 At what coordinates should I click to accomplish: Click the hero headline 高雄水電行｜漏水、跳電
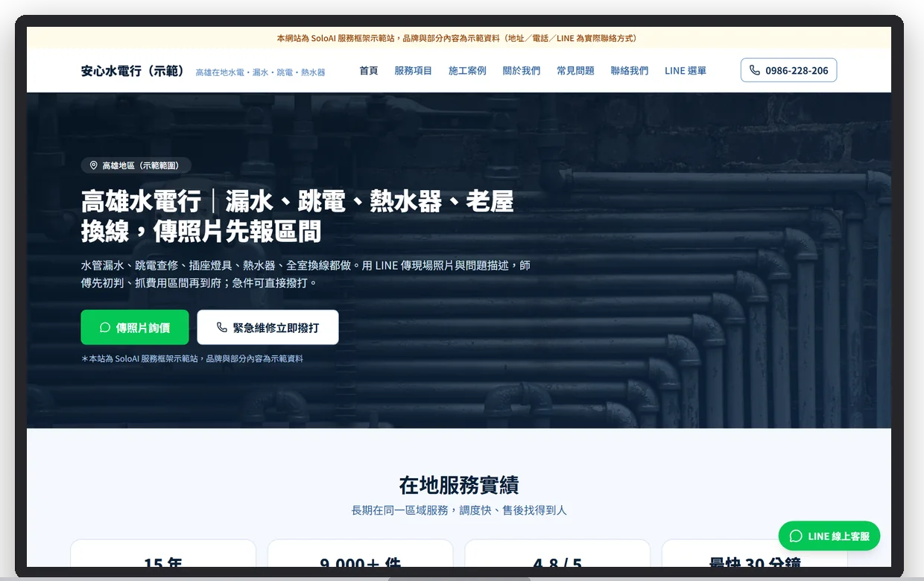[298, 216]
